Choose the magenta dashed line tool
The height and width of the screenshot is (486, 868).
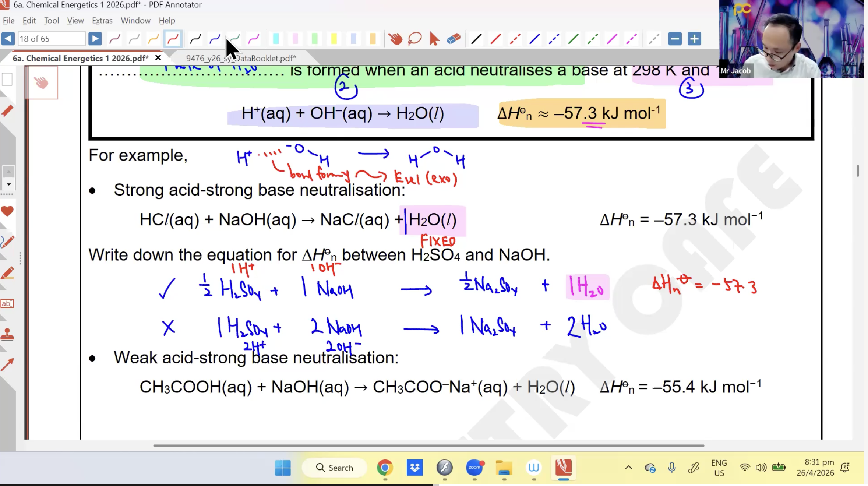pyautogui.click(x=631, y=39)
